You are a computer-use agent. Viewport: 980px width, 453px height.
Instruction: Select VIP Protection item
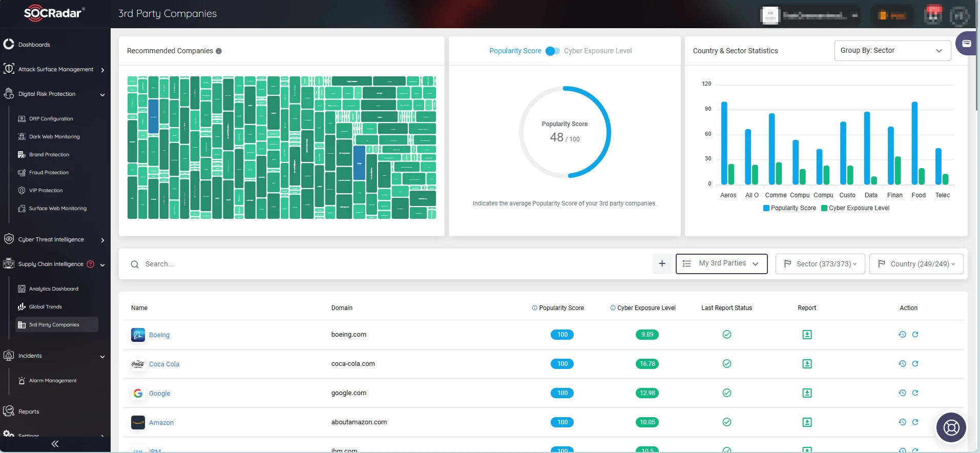pyautogui.click(x=46, y=190)
